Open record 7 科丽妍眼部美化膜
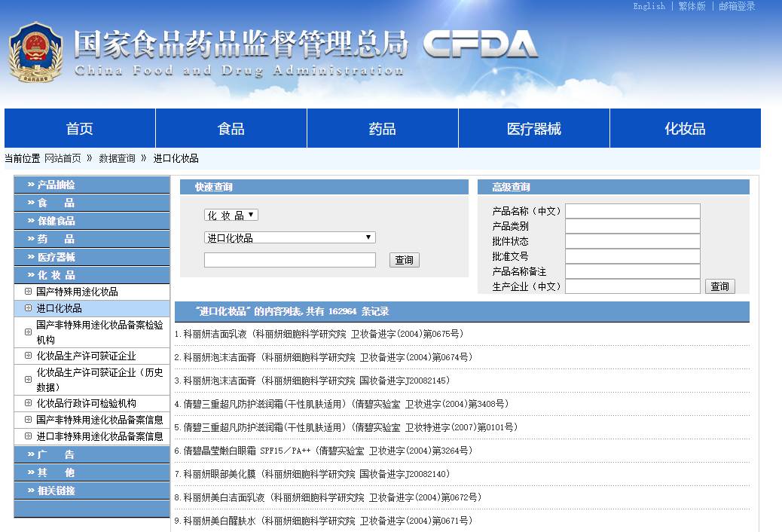 pos(316,474)
